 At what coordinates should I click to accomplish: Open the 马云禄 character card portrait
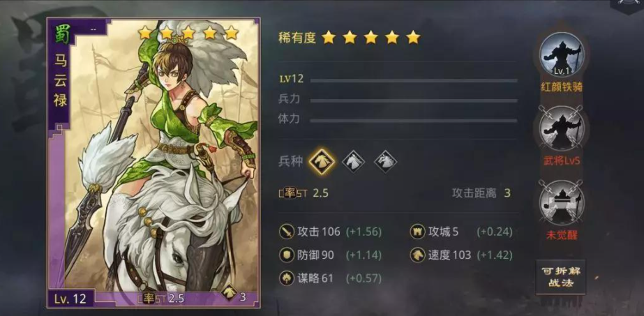[153, 163]
